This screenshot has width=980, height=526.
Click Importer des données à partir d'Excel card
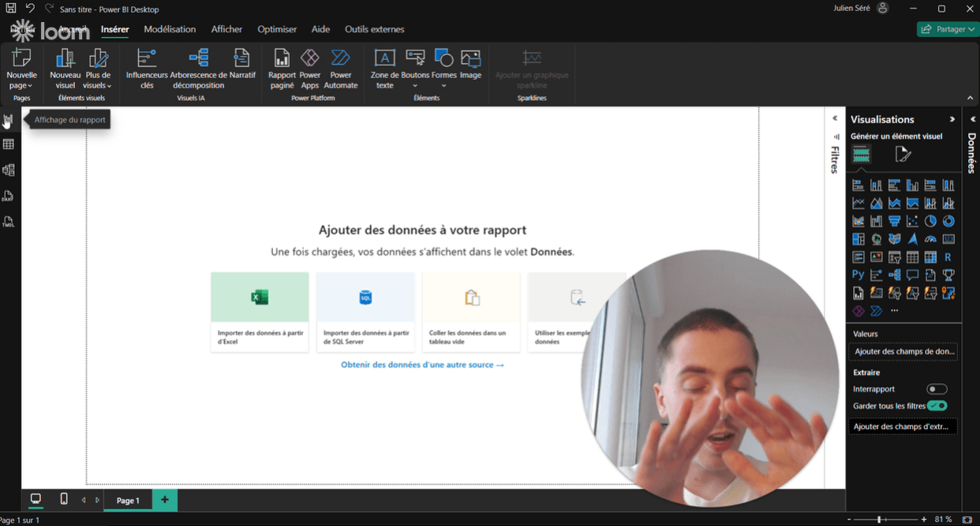pos(260,312)
